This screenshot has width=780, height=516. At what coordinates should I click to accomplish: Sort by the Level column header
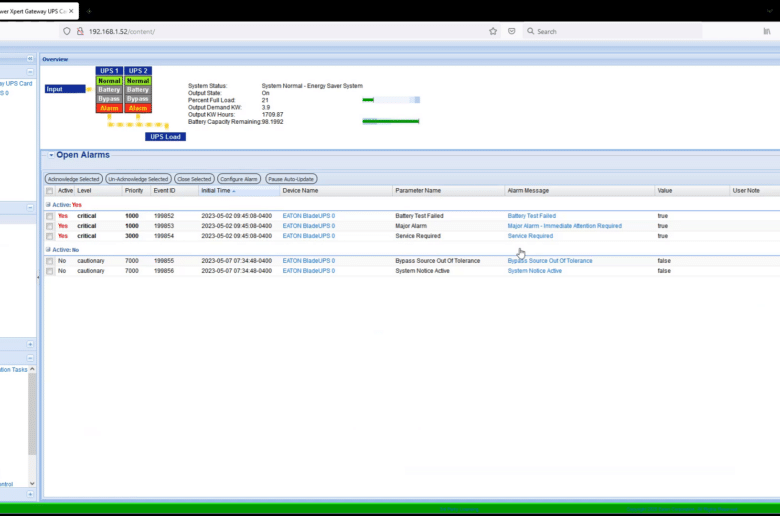(x=98, y=191)
